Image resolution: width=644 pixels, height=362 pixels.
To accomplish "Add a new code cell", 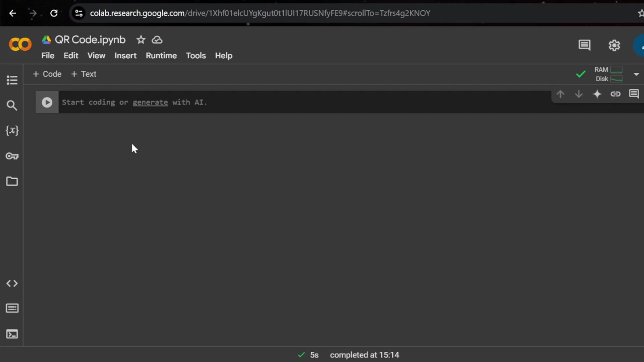I will (47, 74).
